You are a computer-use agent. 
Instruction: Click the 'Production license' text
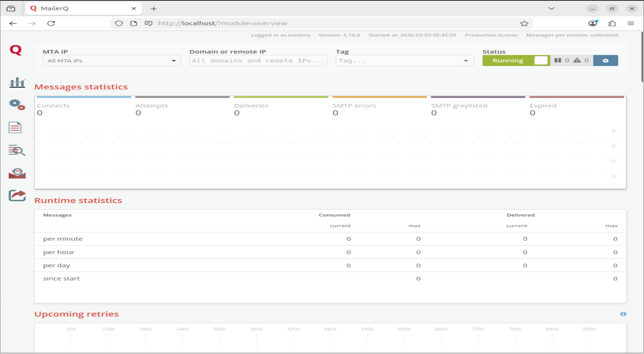[491, 35]
